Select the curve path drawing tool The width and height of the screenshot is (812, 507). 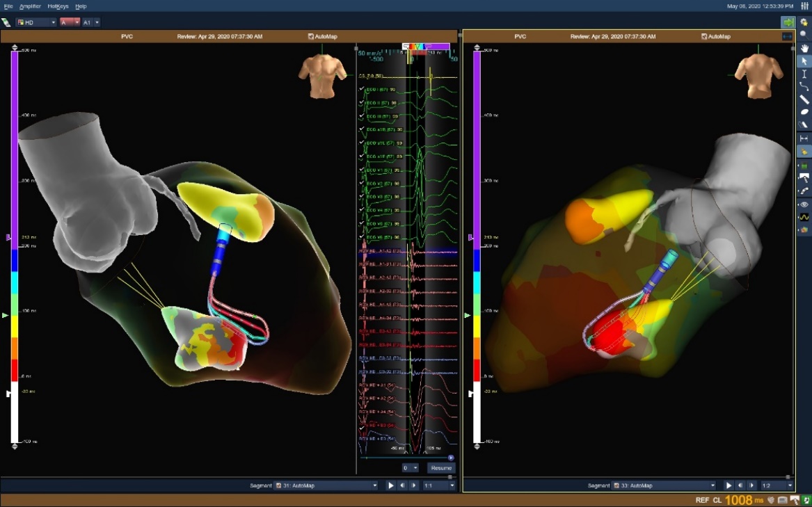(x=804, y=86)
